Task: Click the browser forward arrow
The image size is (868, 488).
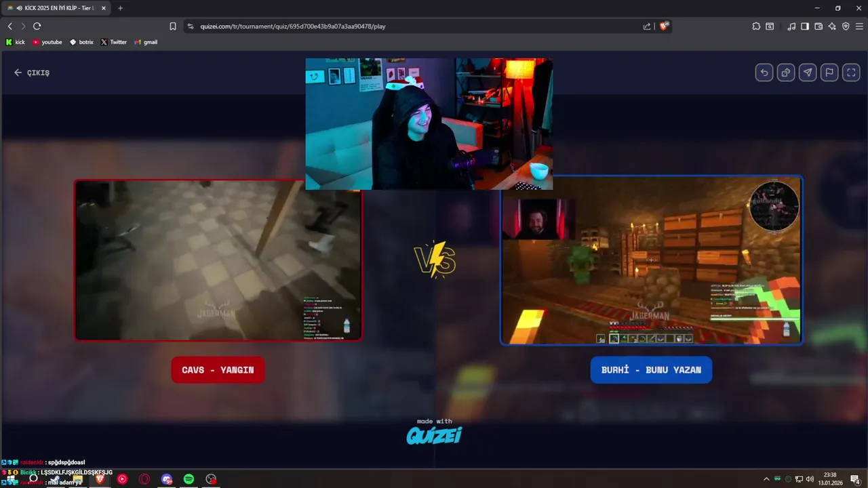Action: (x=23, y=26)
